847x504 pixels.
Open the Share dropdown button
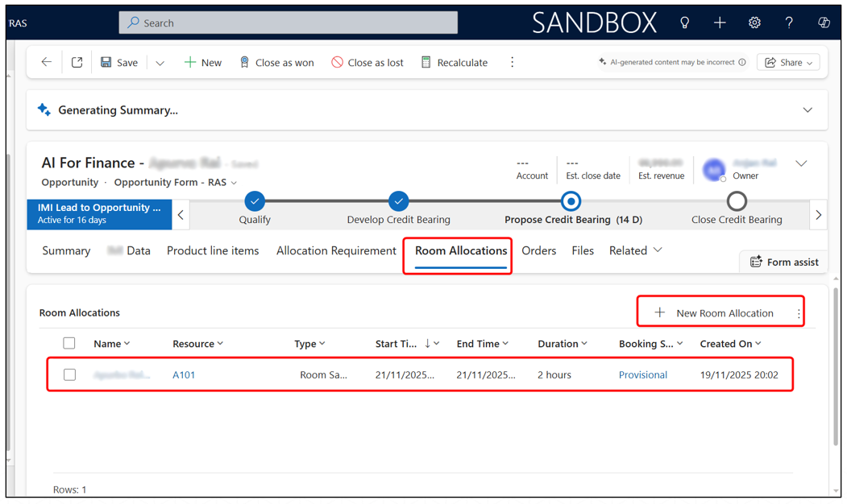point(788,62)
